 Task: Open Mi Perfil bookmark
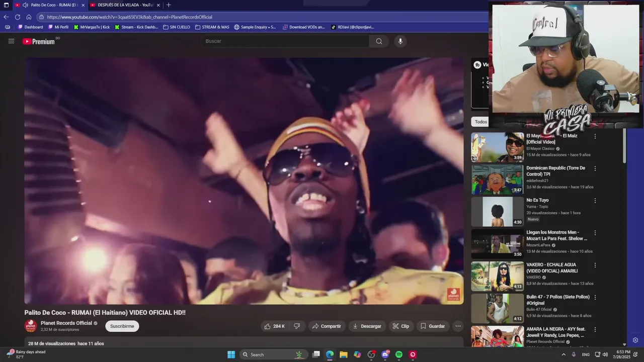tap(58, 27)
